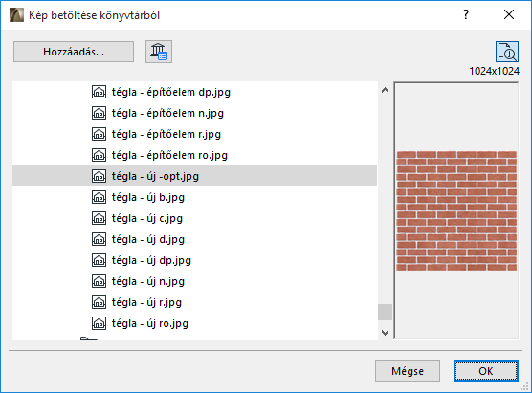Confirm with the OK button
Viewport: 532px width, 393px height.
click(x=486, y=371)
